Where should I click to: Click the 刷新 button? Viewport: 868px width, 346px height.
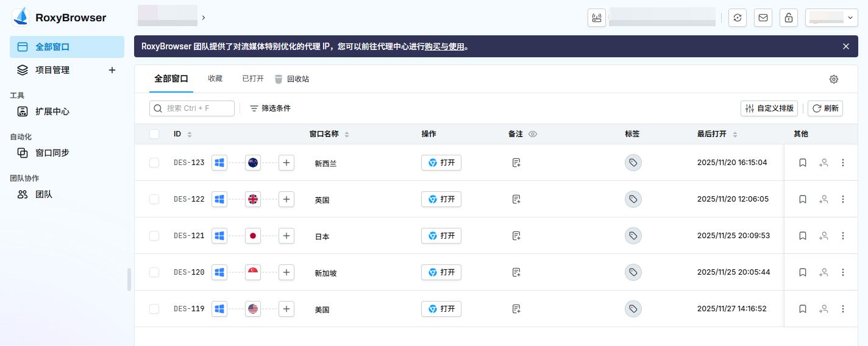(x=825, y=108)
